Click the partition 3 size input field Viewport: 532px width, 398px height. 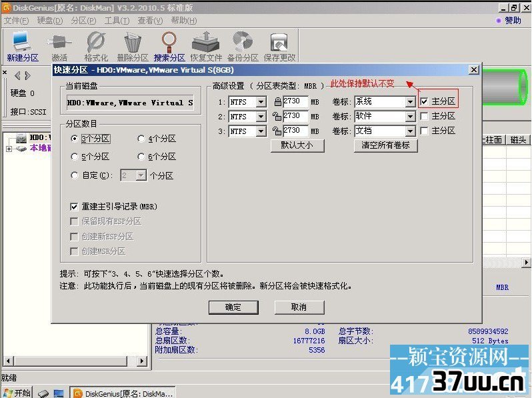click(x=295, y=131)
